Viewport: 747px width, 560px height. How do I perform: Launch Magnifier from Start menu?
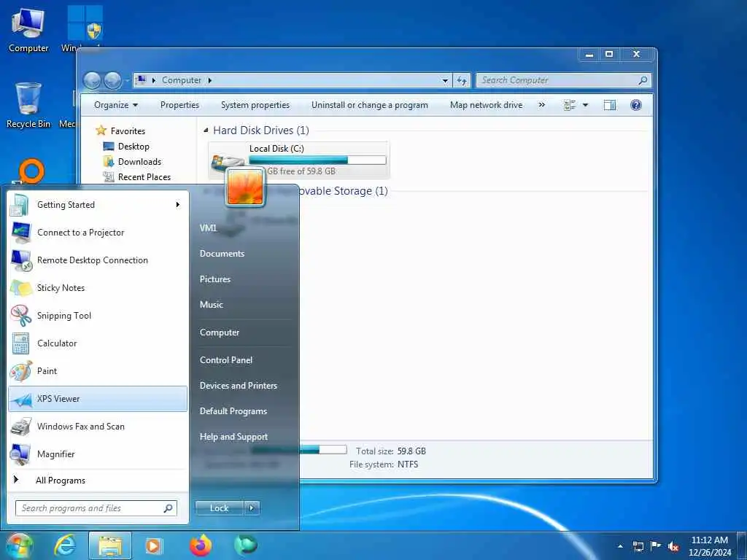98,454
